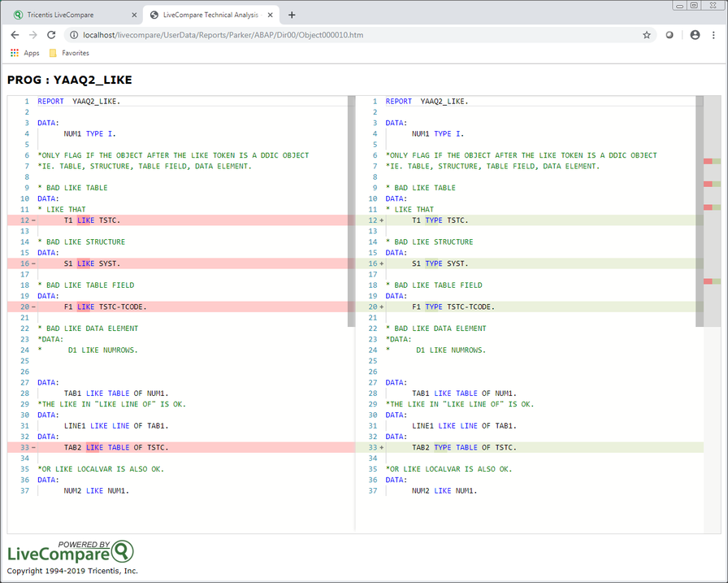Bookmark this page with the star icon
The width and height of the screenshot is (728, 583).
pos(647,35)
